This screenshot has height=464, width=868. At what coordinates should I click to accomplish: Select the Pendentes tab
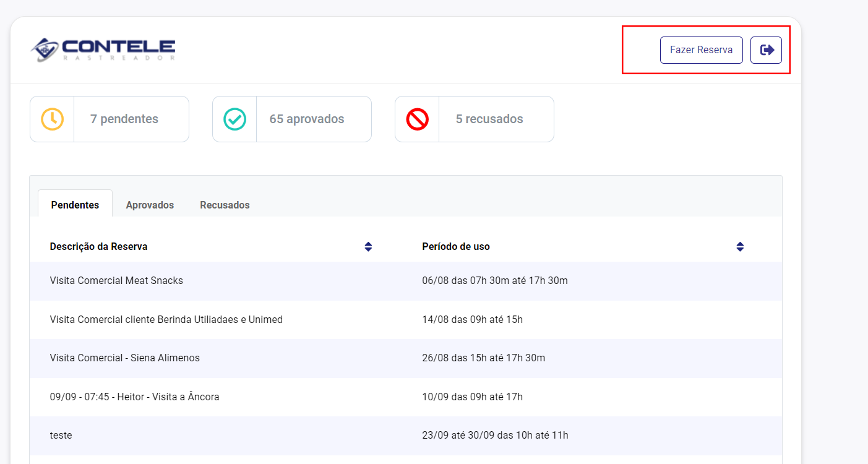75,205
